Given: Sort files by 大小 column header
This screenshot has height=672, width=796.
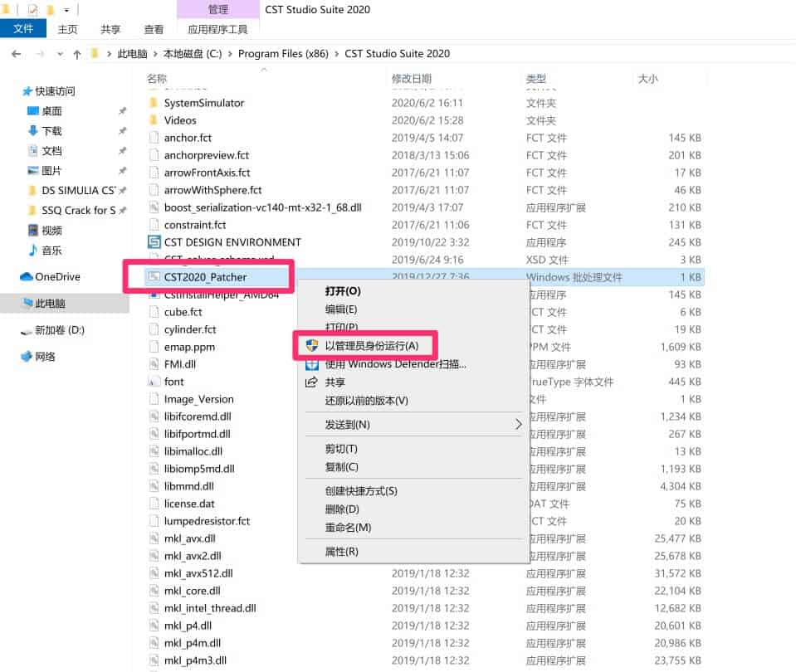Looking at the screenshot, I should point(647,79).
